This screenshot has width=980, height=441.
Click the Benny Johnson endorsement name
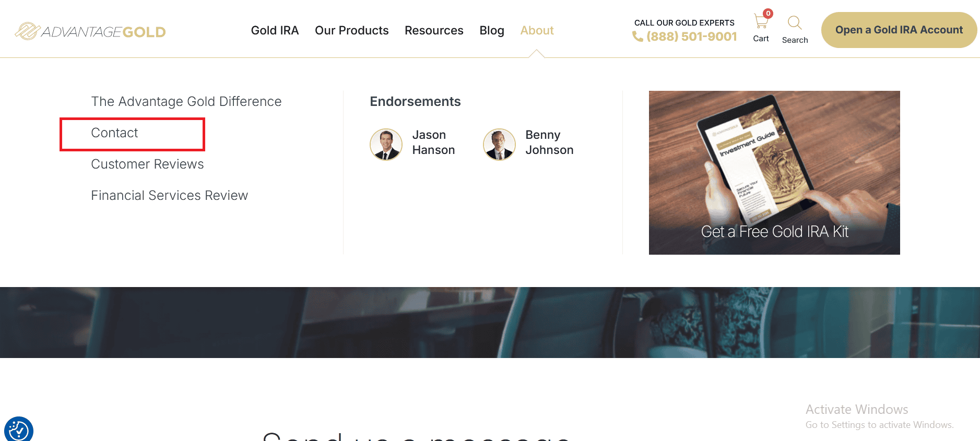[x=549, y=142]
